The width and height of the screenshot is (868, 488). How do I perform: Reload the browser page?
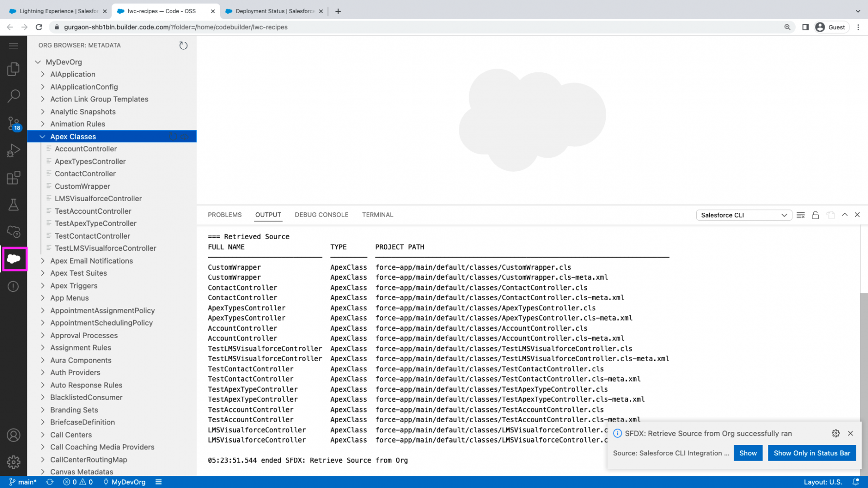[39, 27]
